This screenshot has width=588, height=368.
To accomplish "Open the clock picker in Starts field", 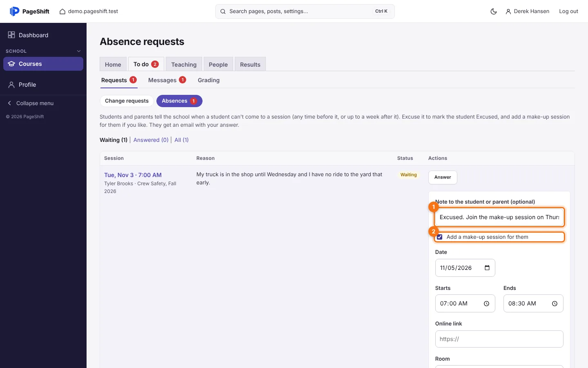I will [x=486, y=303].
